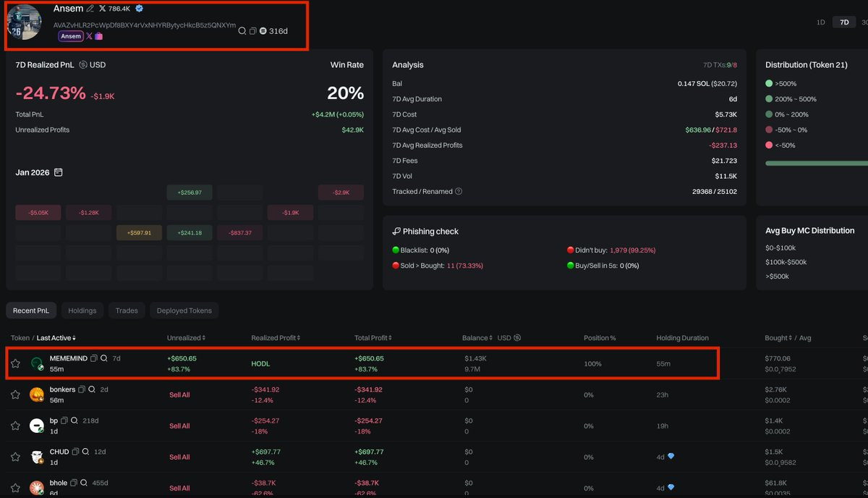
Task: Open the search icon beside the wallet address
Action: click(x=242, y=31)
